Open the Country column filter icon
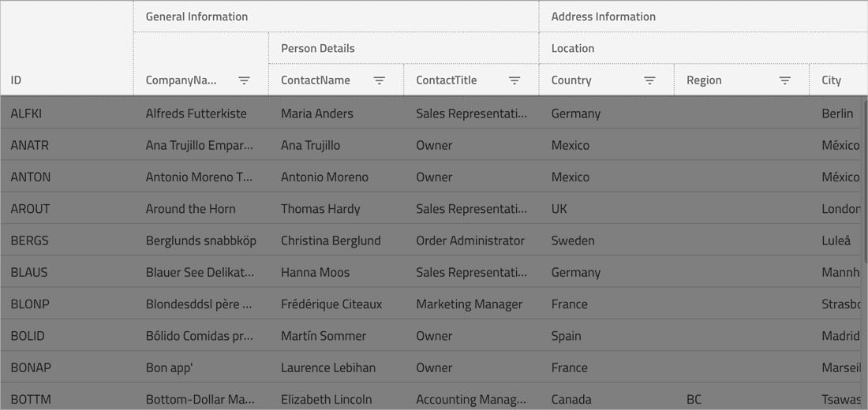This screenshot has width=868, height=410. [x=649, y=80]
